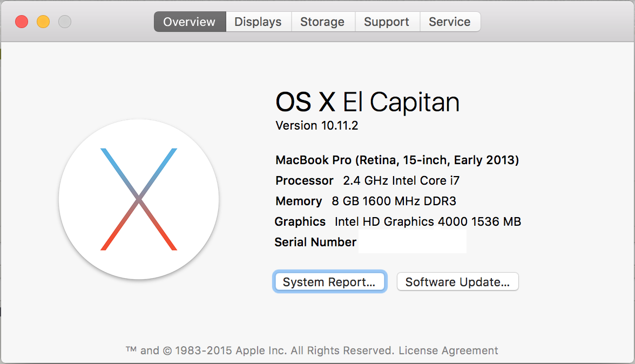635x364 pixels.
Task: Go to the Support tab
Action: 387,22
